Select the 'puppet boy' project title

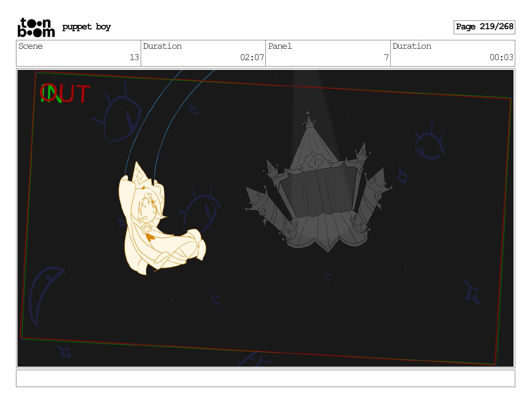click(87, 27)
